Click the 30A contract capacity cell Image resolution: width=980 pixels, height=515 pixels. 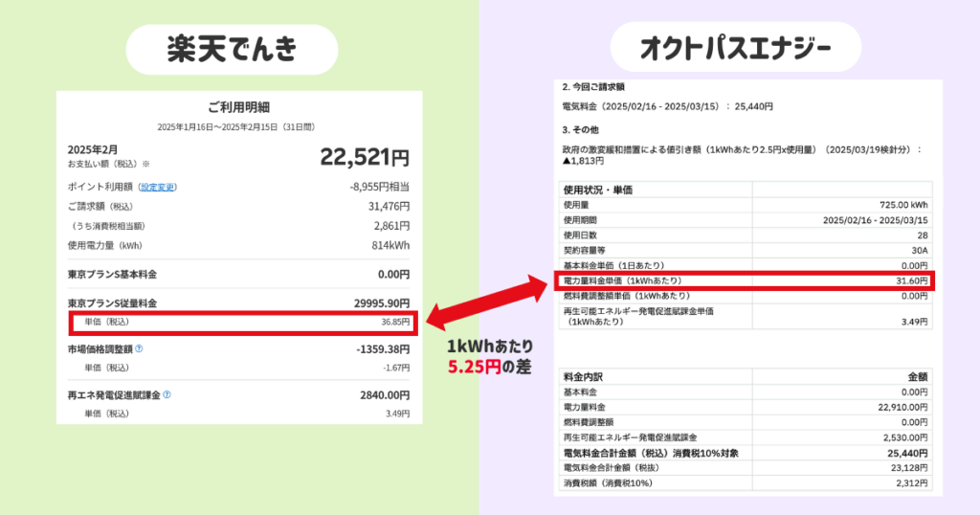click(920, 251)
